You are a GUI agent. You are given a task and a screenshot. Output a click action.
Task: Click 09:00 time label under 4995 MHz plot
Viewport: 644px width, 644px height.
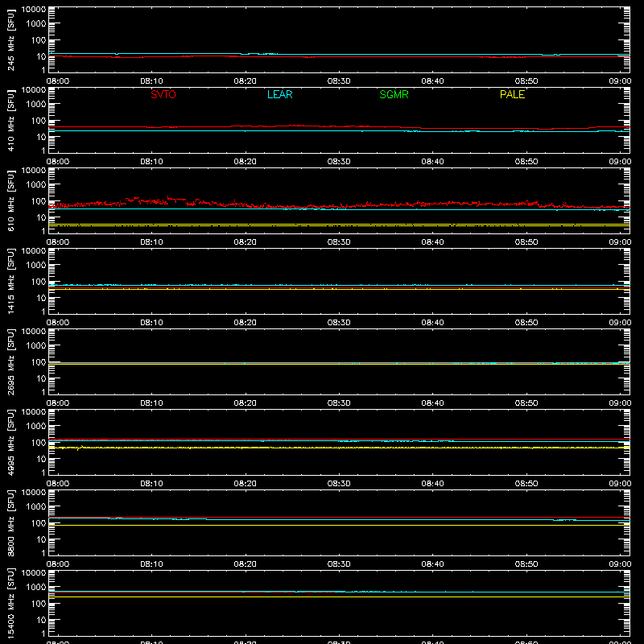[620, 484]
